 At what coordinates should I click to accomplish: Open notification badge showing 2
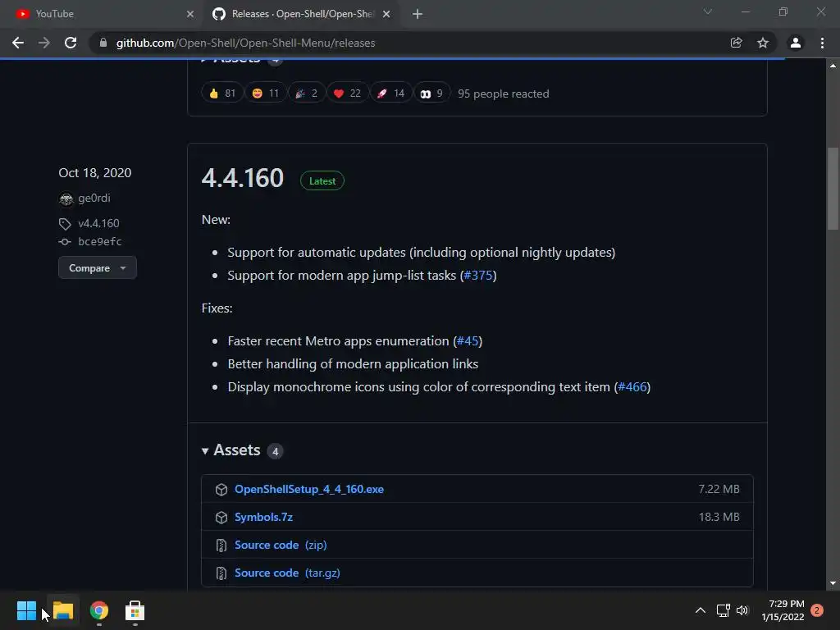(817, 610)
